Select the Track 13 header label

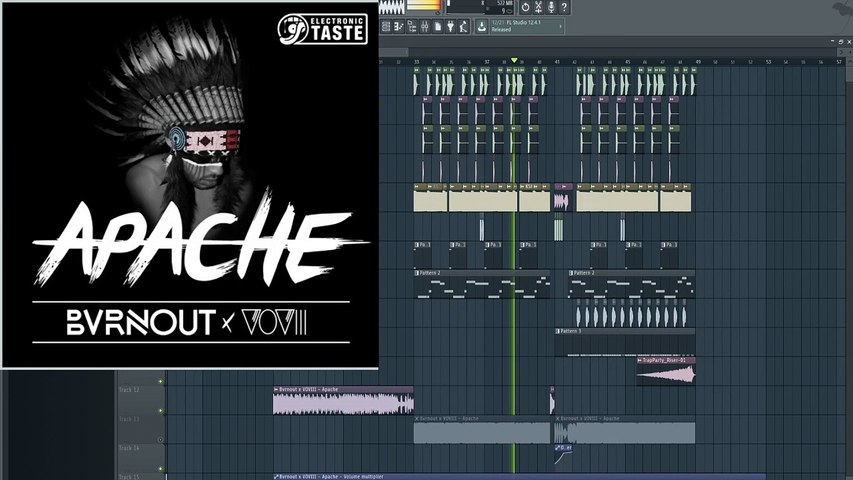(x=129, y=419)
